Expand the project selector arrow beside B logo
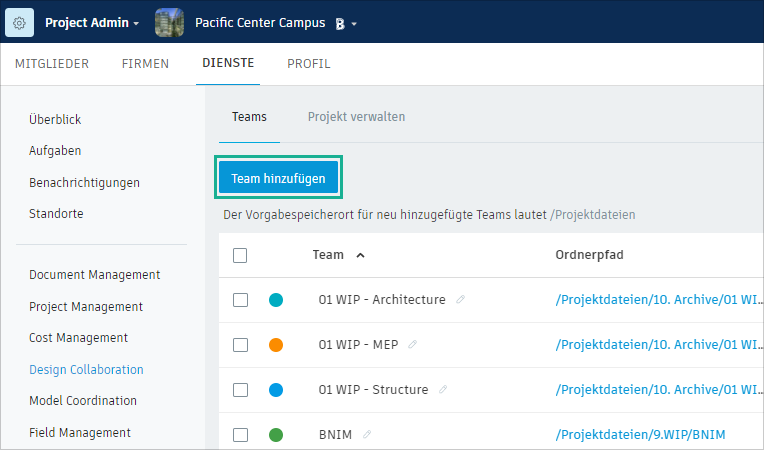This screenshot has height=450, width=764. [x=354, y=23]
